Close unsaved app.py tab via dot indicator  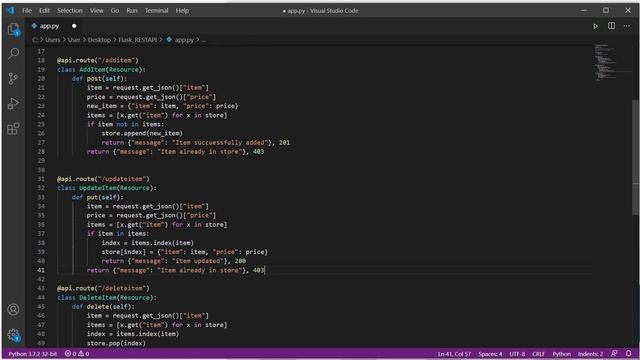tap(74, 26)
